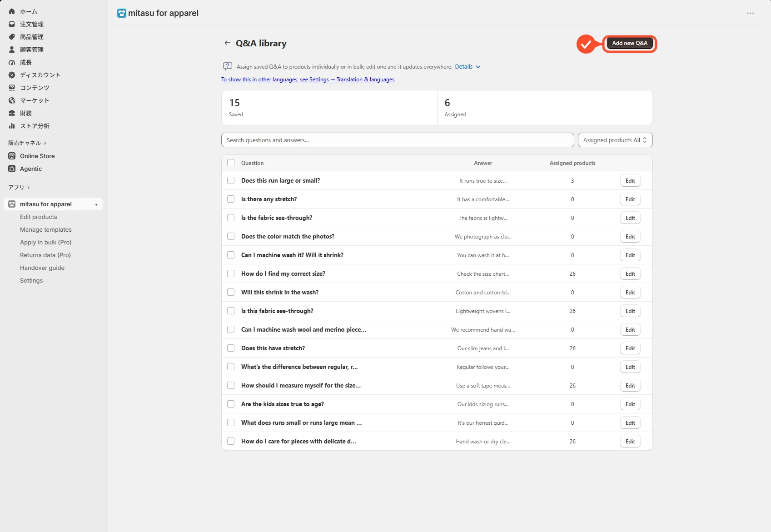This screenshot has width=771, height=532.
Task: Expand the アプリ section chevron
Action: click(x=29, y=188)
